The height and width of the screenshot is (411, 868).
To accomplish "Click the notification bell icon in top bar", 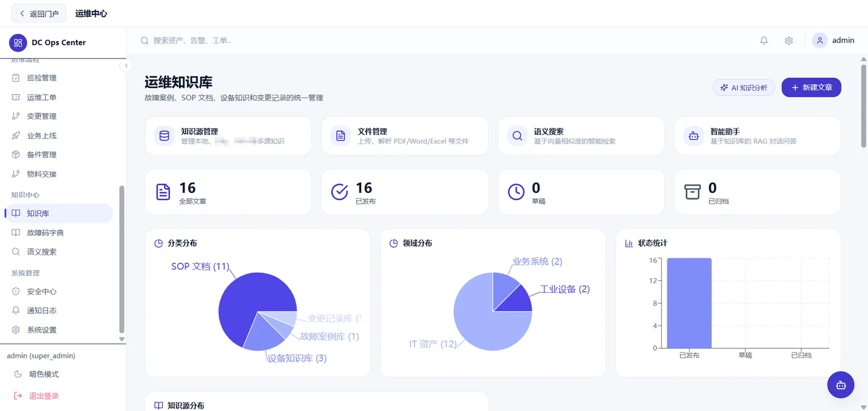I will [764, 40].
